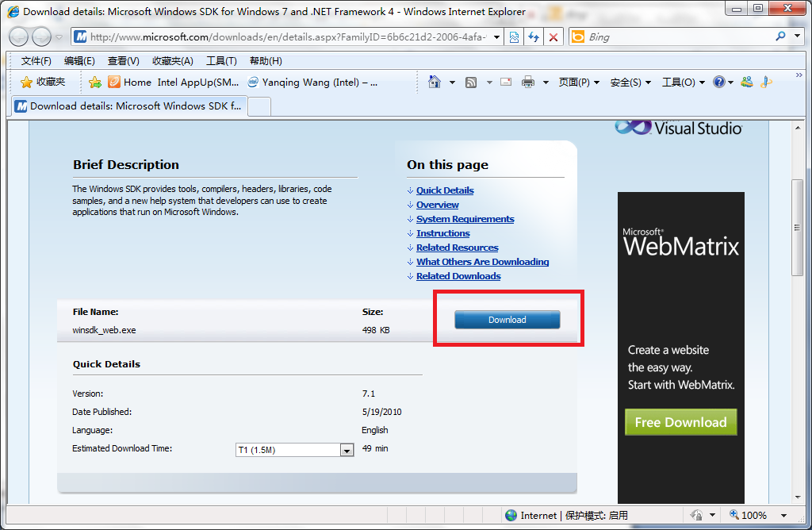Click the red Stop loading icon
The width and height of the screenshot is (812, 530).
(553, 37)
